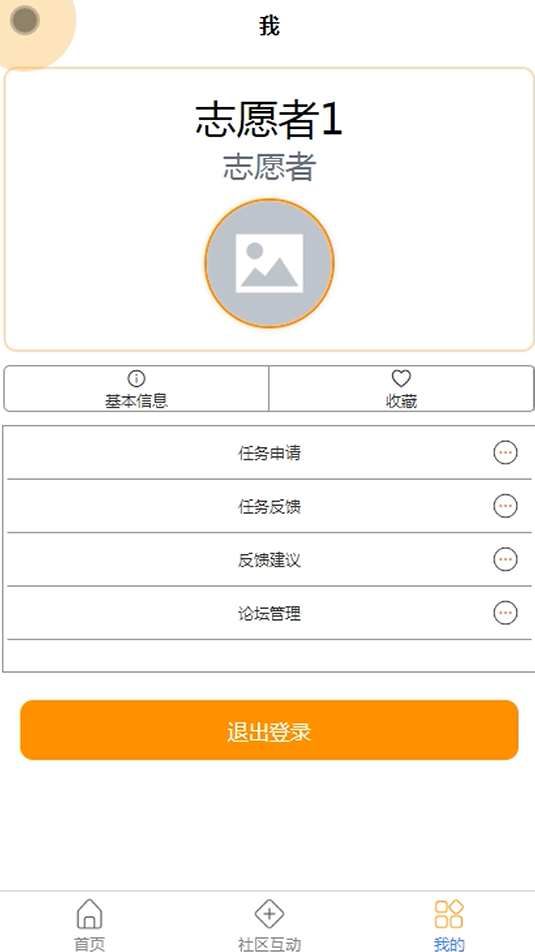Tap the house icon in bottom navigation
The width and height of the screenshot is (535, 952).
point(89,914)
